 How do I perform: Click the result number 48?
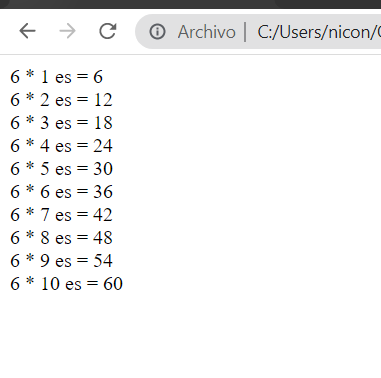tap(103, 238)
